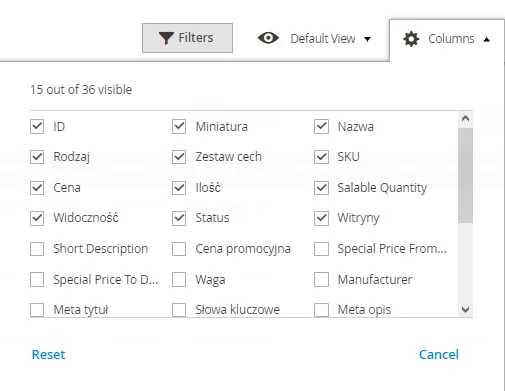The image size is (505, 391).
Task: Check the Meta tytuł checkbox
Action: (x=37, y=310)
